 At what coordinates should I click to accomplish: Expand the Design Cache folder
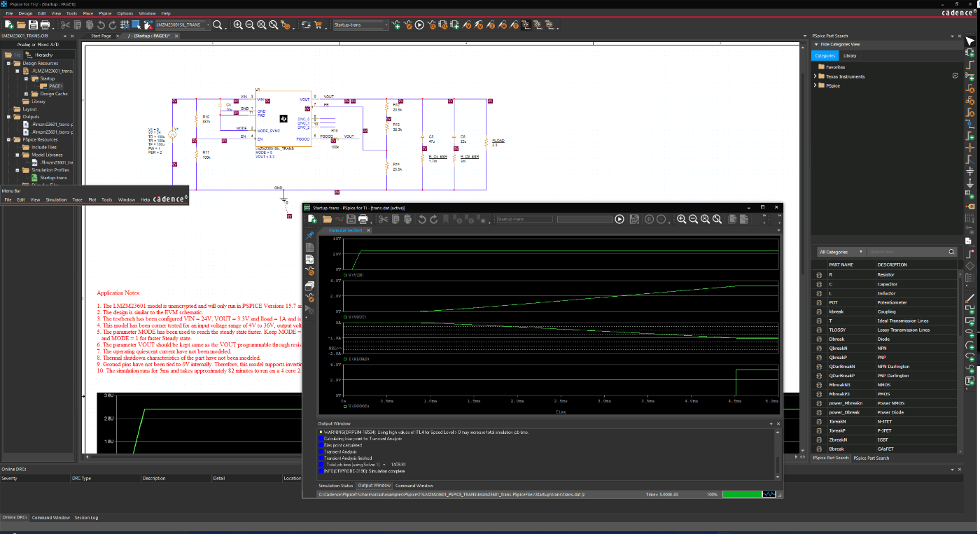(x=27, y=94)
